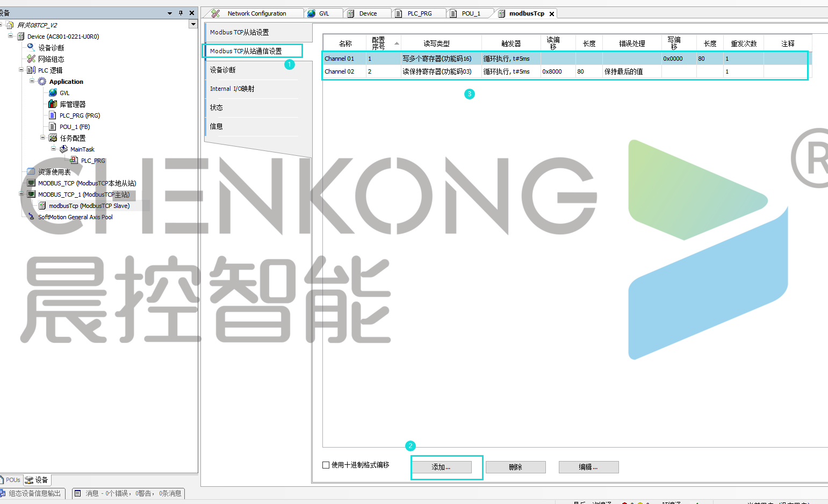Open the 库管理器 library books icon
This screenshot has height=504, width=828.
coord(53,104)
